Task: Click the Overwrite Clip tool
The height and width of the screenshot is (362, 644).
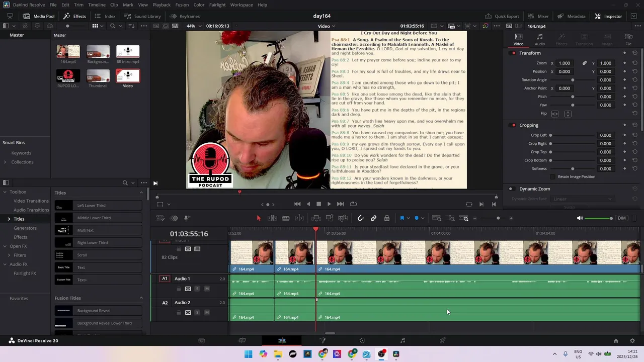Action: pos(330,218)
